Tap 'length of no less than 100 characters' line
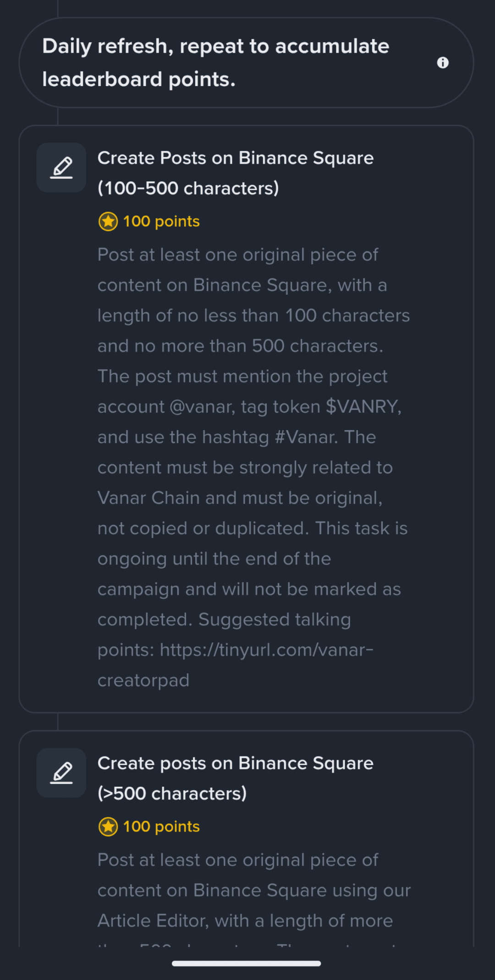495x980 pixels. (253, 316)
